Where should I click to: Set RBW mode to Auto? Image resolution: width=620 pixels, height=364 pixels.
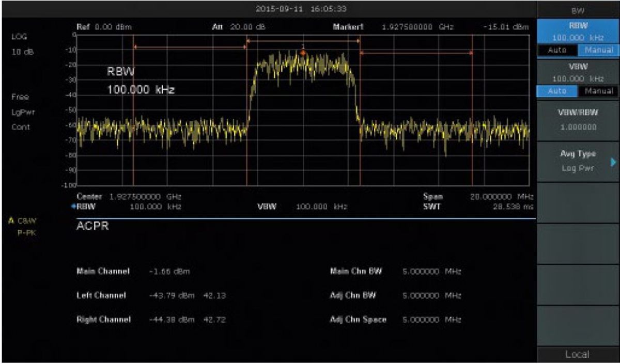coord(557,50)
